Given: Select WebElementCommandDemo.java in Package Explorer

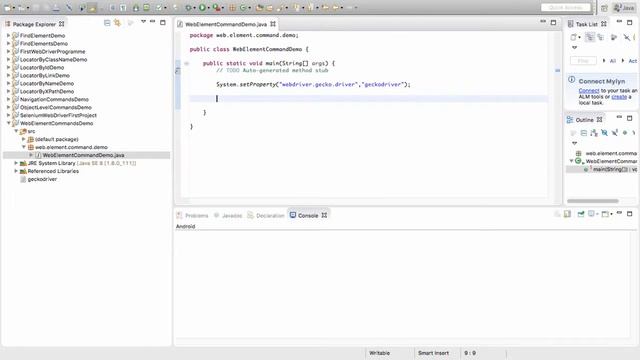Looking at the screenshot, I should point(83,155).
